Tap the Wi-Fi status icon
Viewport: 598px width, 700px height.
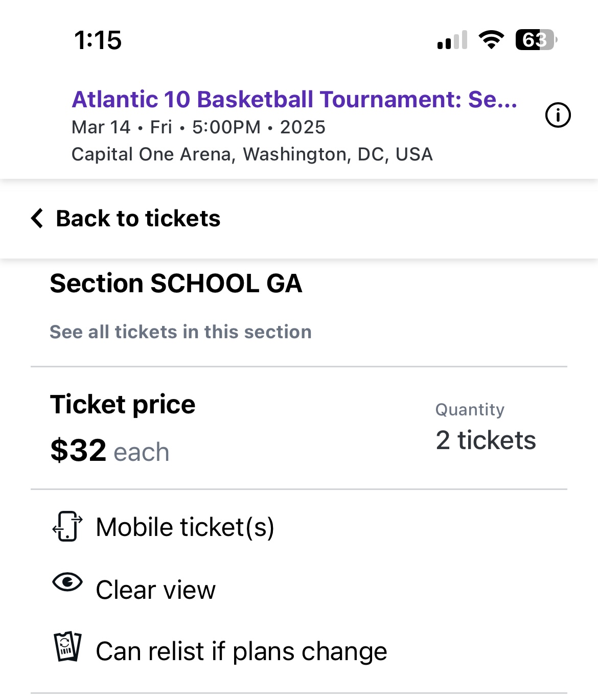[x=491, y=40]
